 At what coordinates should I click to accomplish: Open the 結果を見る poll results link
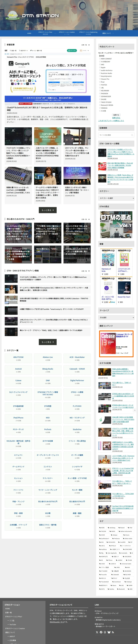click(x=116, y=118)
